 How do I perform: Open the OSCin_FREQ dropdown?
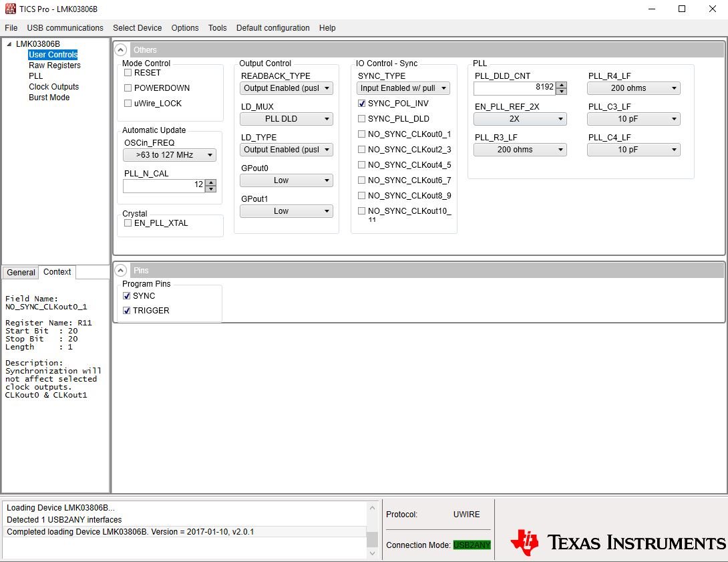pyautogui.click(x=170, y=154)
